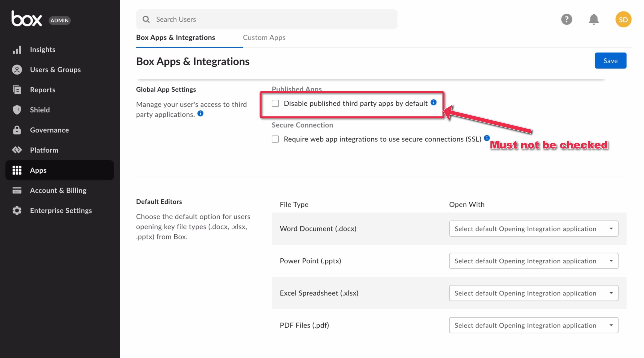644x358 pixels.
Task: Click the Global App Settings heading
Action: tap(166, 89)
